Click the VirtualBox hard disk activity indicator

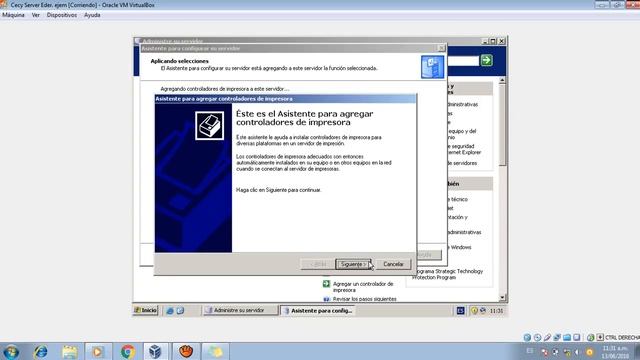pyautogui.click(x=527, y=338)
